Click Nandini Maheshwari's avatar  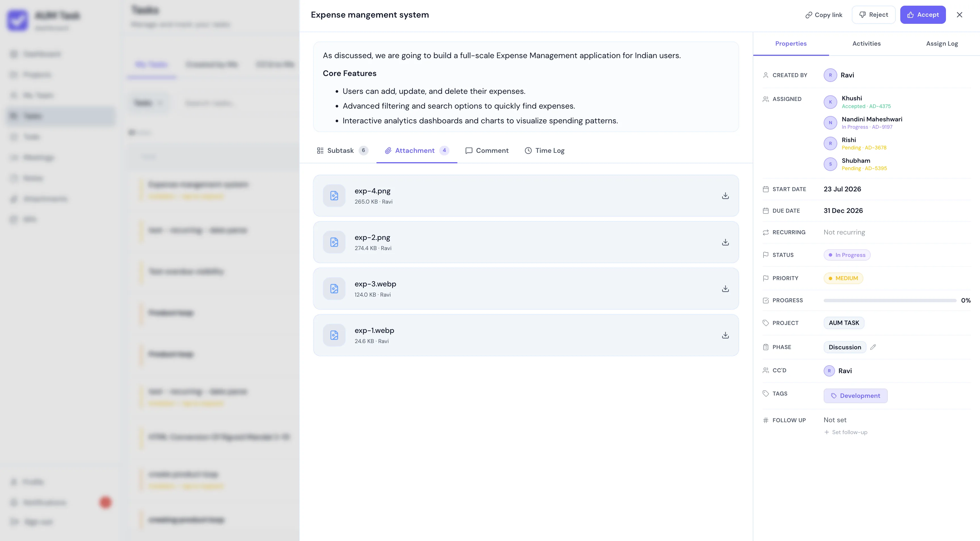tap(830, 123)
